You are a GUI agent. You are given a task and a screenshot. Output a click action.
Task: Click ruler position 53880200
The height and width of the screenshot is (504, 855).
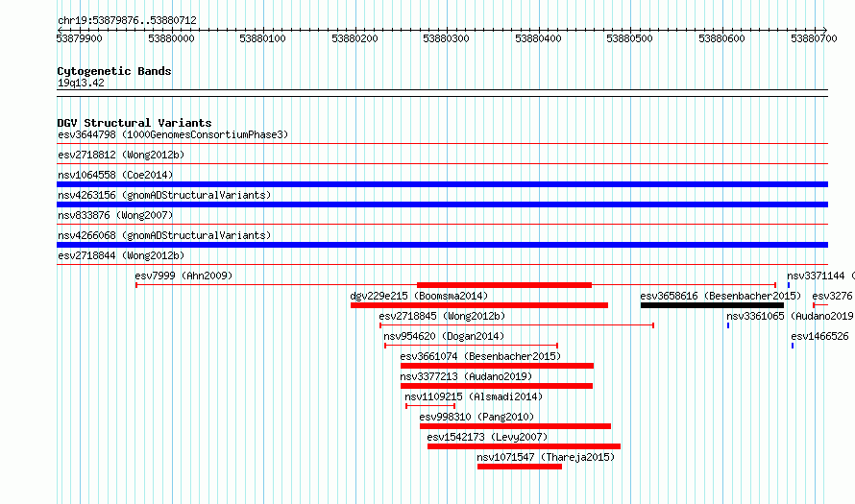tap(355, 38)
